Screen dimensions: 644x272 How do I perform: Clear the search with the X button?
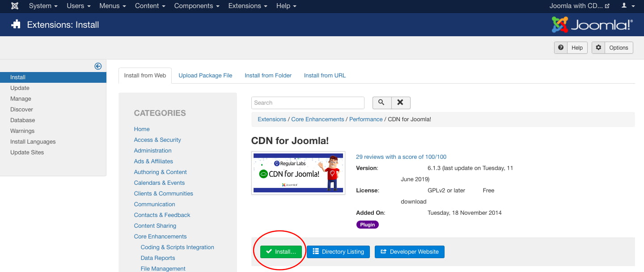click(401, 102)
